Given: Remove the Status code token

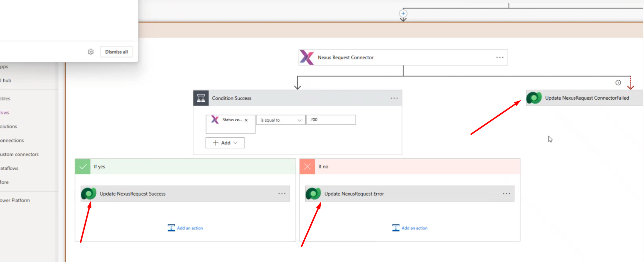Looking at the screenshot, I should (x=246, y=120).
